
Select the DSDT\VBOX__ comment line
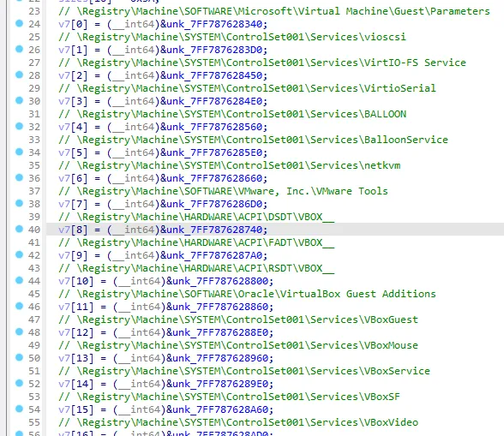196,217
